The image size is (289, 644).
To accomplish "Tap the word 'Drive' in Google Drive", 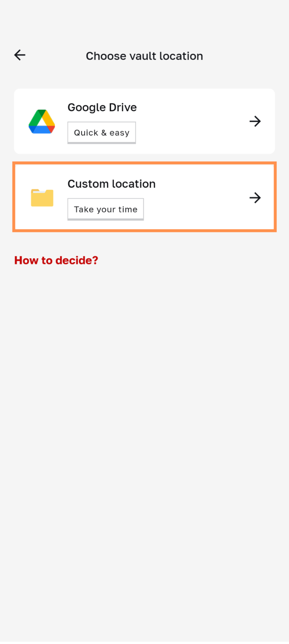I will pyautogui.click(x=123, y=108).
